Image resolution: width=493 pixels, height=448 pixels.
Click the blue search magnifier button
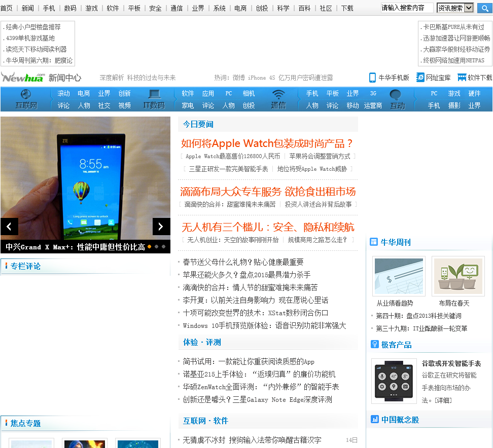(484, 8)
